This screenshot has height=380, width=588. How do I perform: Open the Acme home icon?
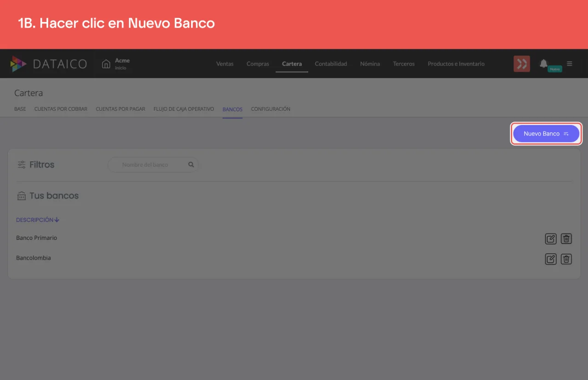pyautogui.click(x=106, y=64)
